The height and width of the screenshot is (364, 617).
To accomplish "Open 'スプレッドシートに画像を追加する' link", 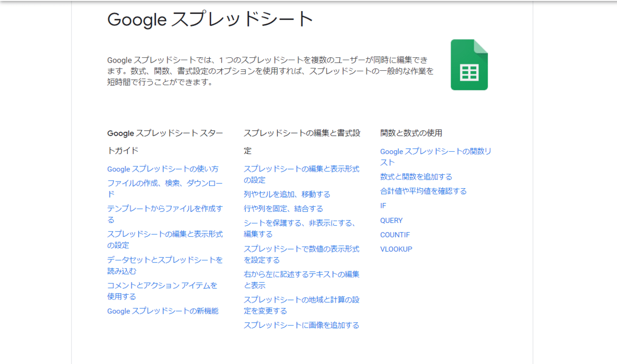I will pyautogui.click(x=301, y=325).
